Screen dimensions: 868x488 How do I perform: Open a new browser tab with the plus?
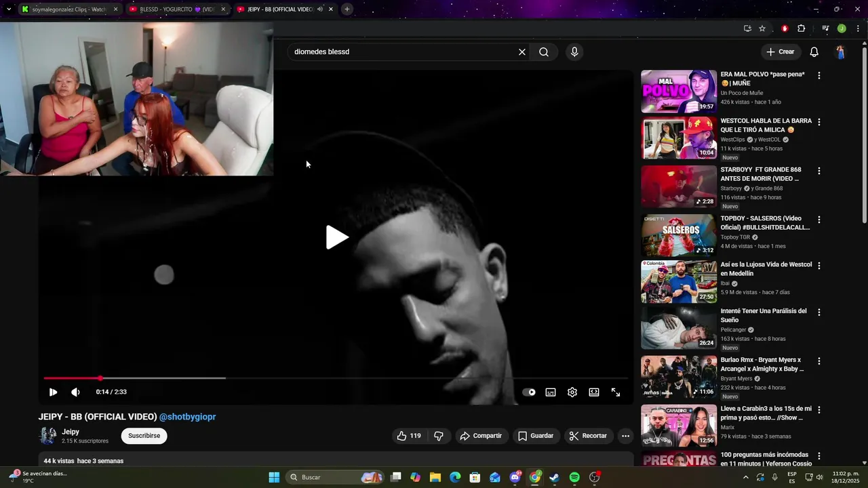point(347,9)
